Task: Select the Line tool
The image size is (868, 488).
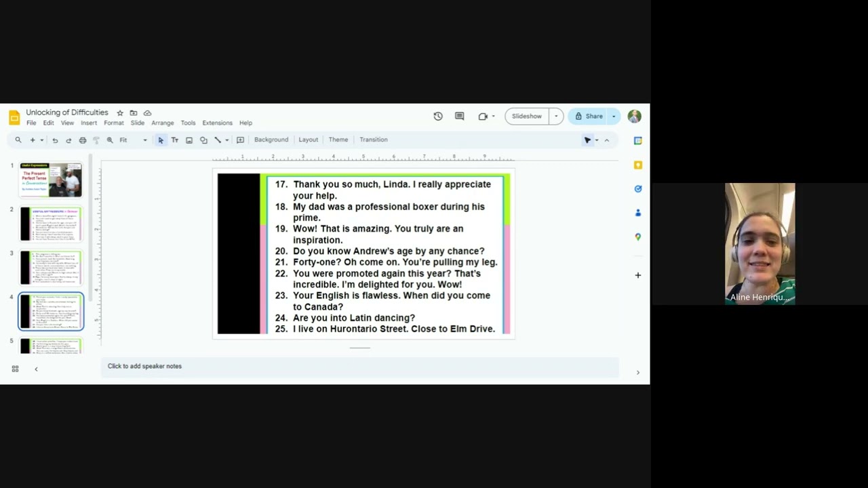Action: [218, 140]
